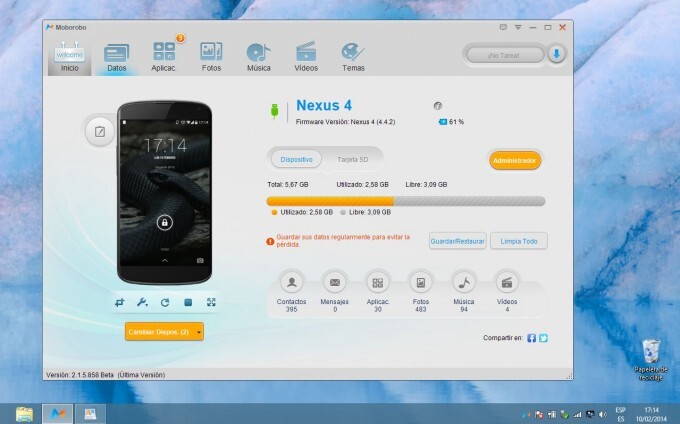Open Mensajes envelope icon
Viewport: 680px width, 424px height.
335,282
